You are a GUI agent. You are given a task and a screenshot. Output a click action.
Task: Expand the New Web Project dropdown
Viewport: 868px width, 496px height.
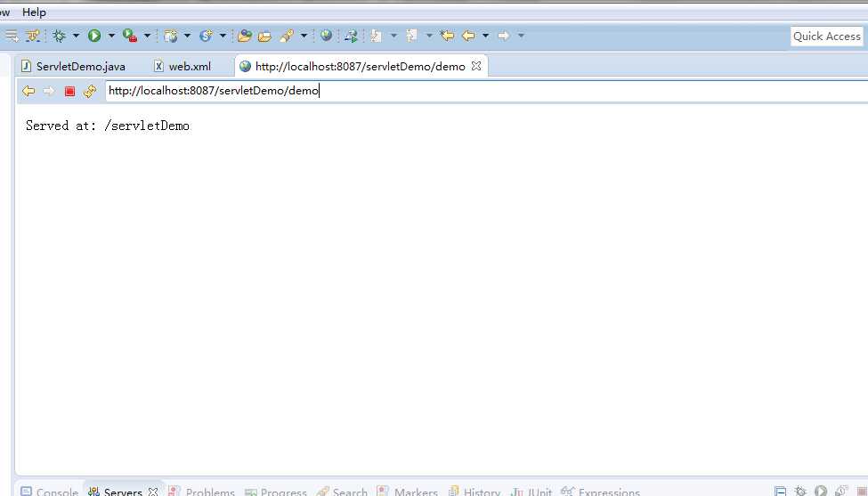tap(187, 36)
